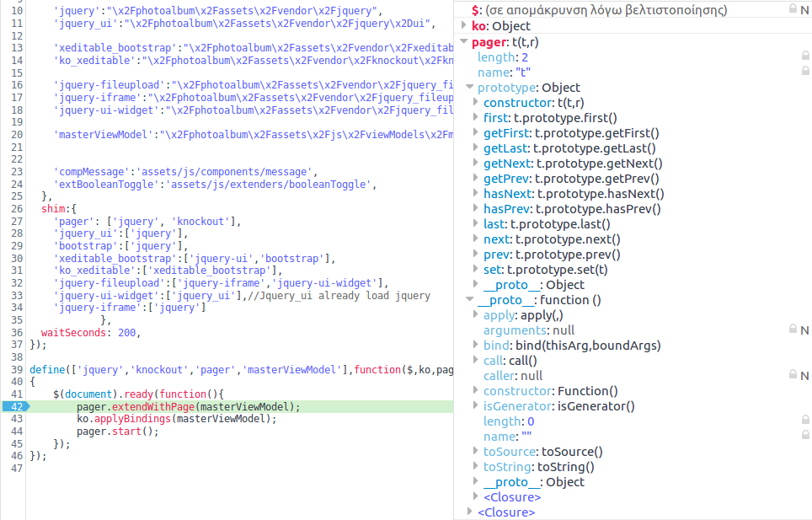Click the extendWithPage method call in code
The height and width of the screenshot is (520, 812).
tap(153, 406)
